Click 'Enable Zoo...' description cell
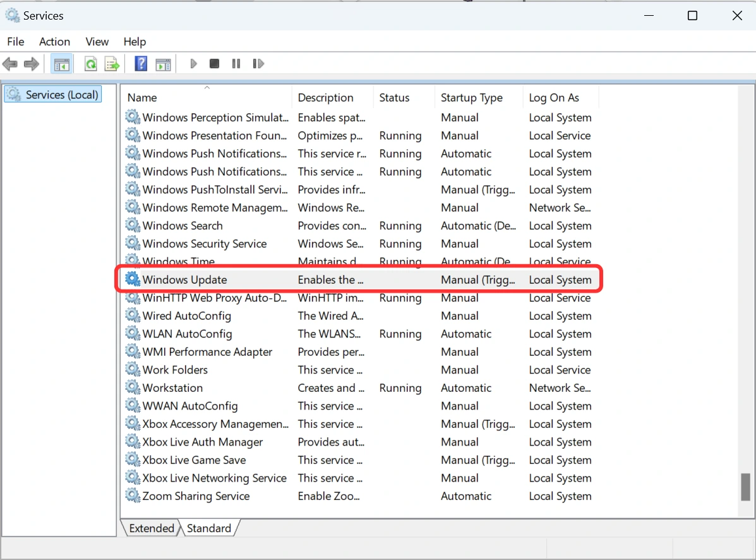This screenshot has height=560, width=756. tap(328, 496)
